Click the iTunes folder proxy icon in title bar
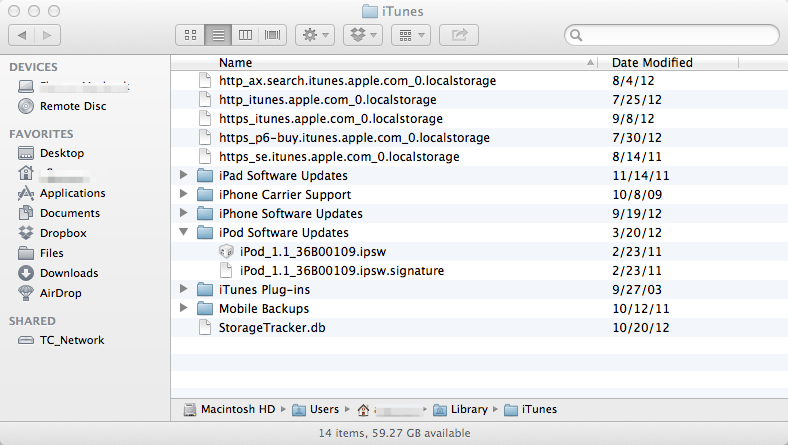The height and width of the screenshot is (445, 788). click(370, 11)
